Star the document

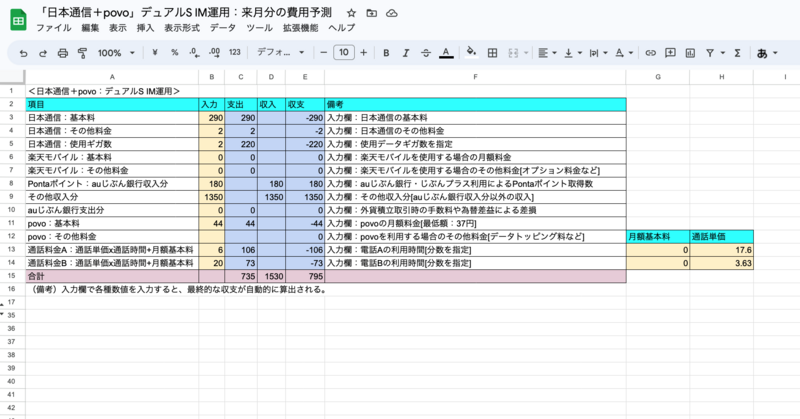click(351, 13)
